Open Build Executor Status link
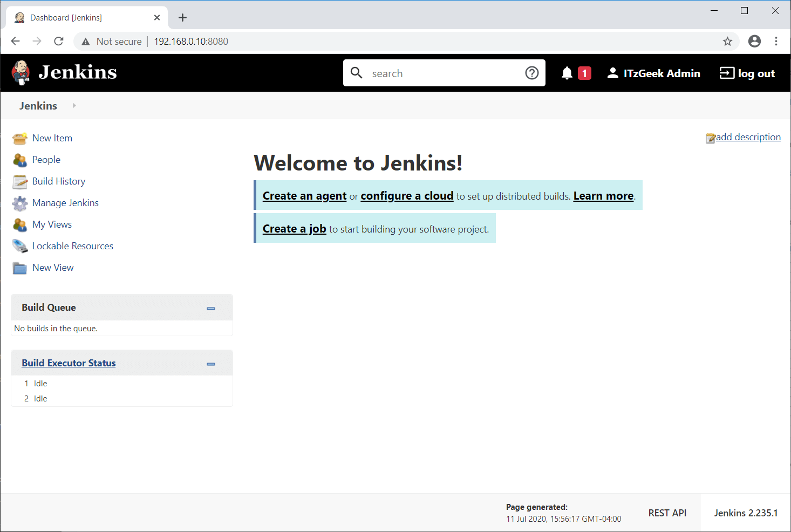Viewport: 791px width, 532px height. click(69, 363)
